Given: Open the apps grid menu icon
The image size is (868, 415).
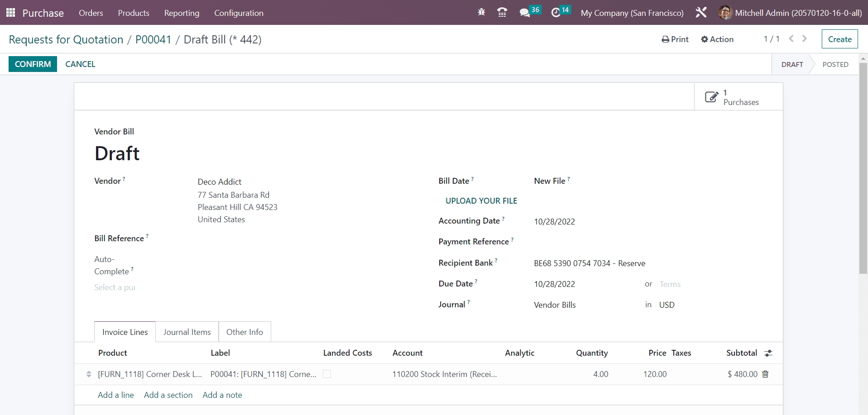Looking at the screenshot, I should (10, 13).
